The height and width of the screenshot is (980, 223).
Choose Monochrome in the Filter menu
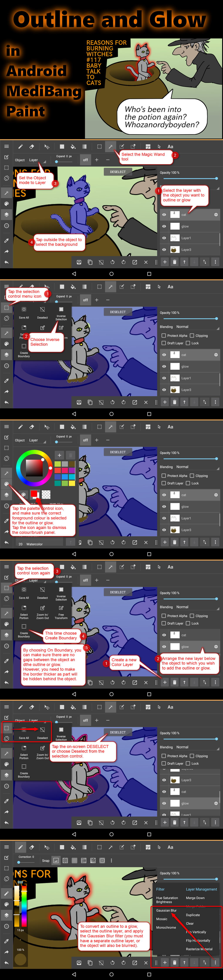(166, 928)
